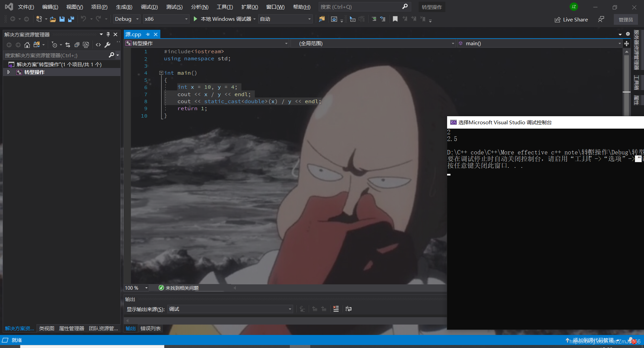Image resolution: width=644 pixels, height=348 pixels.
Task: Open the 100 % zoom level dropdown
Action: pyautogui.click(x=137, y=288)
